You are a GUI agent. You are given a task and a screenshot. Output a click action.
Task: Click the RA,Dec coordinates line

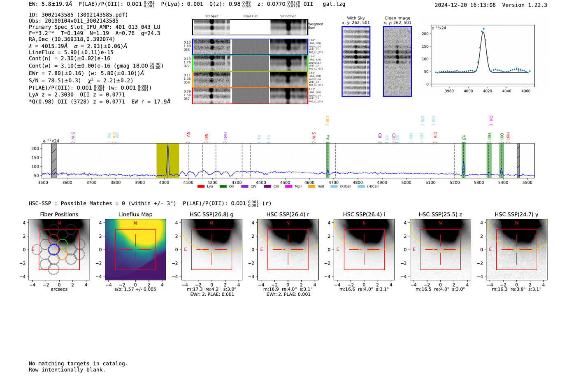[72, 39]
